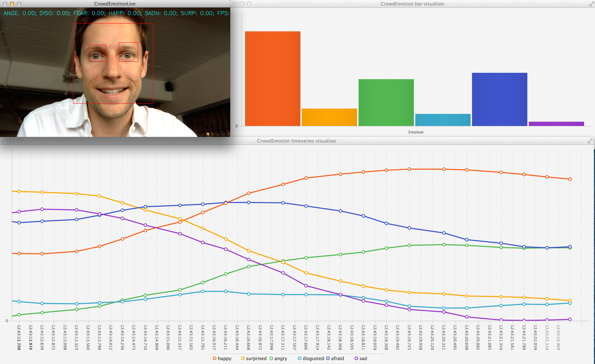Click the CrowdEmotion bar visualiser title

pyautogui.click(x=412, y=4)
